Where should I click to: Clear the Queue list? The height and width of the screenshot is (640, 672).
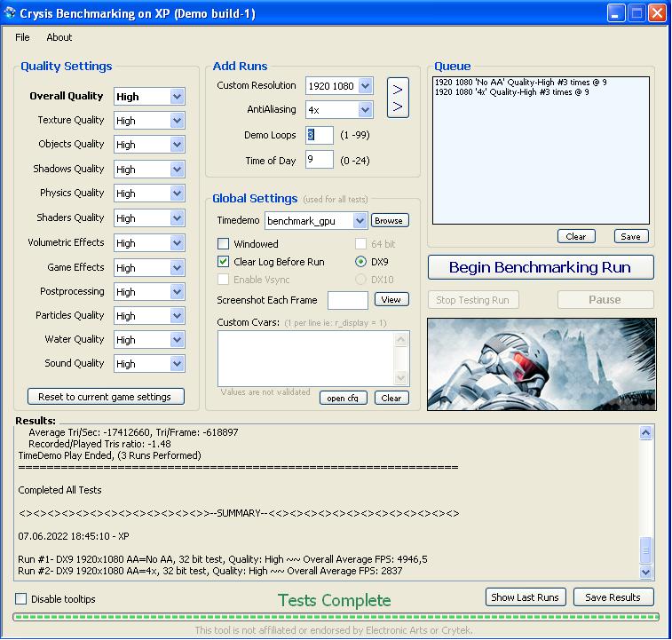pyautogui.click(x=575, y=236)
